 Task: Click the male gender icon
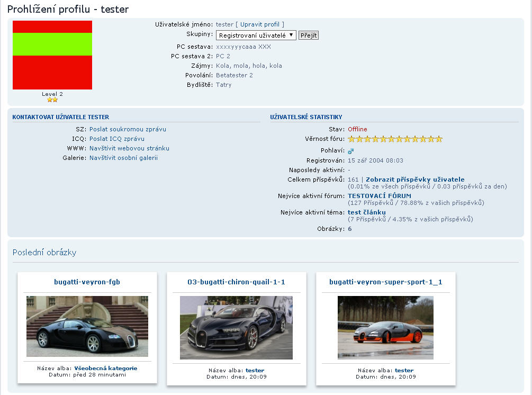click(x=350, y=151)
